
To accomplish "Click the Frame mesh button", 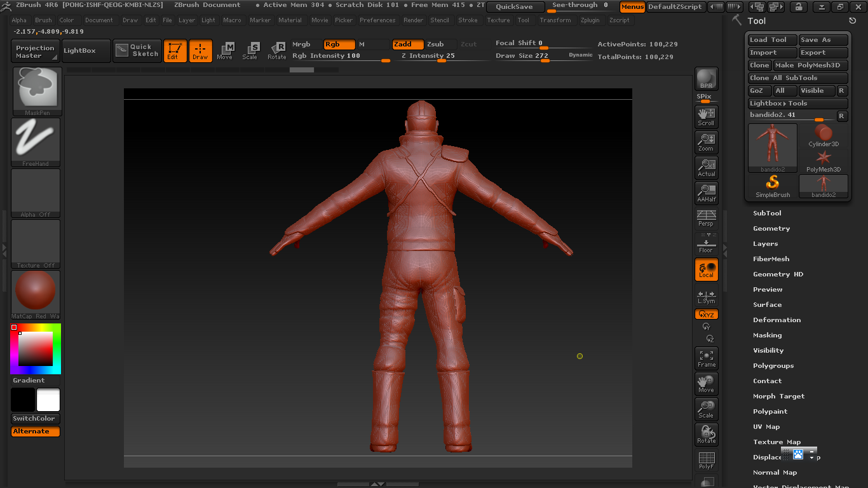I will (706, 358).
